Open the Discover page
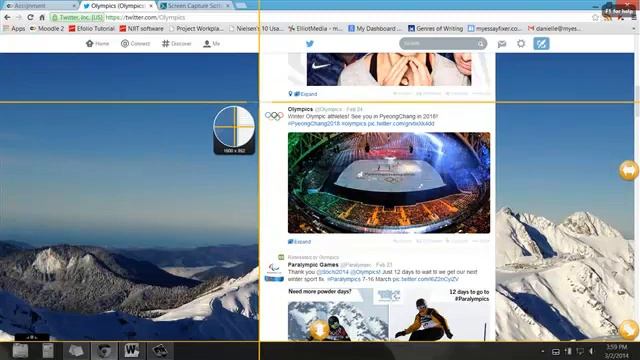Image resolution: width=640 pixels, height=360 pixels. point(176,43)
